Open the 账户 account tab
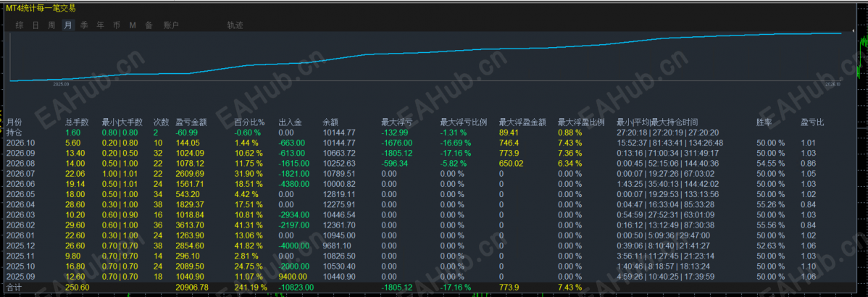Viewport: 868px width, 297px height. 171,25
